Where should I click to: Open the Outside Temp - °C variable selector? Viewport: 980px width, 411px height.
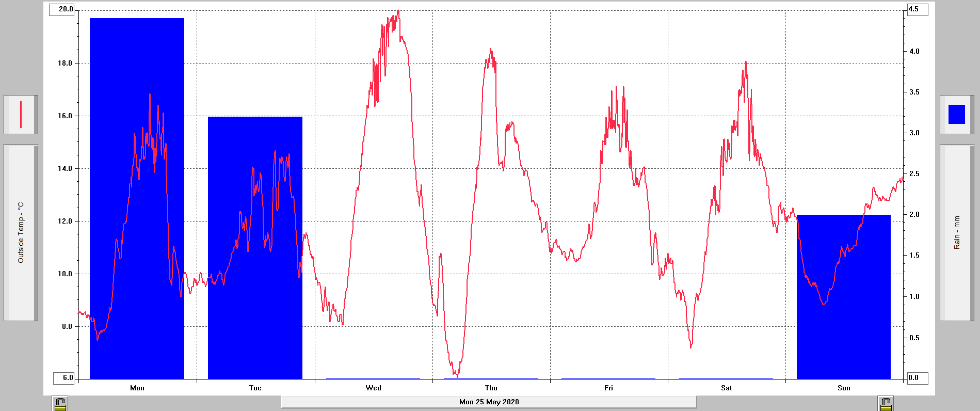coord(21,232)
